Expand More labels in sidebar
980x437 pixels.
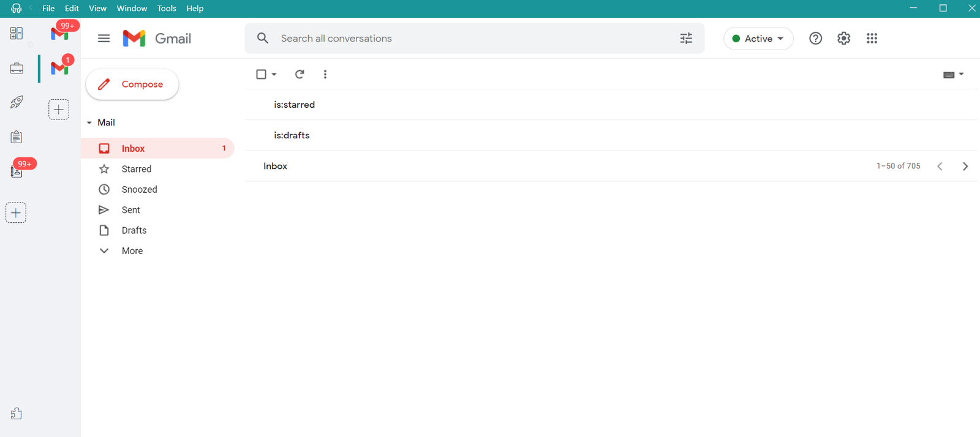coord(132,251)
